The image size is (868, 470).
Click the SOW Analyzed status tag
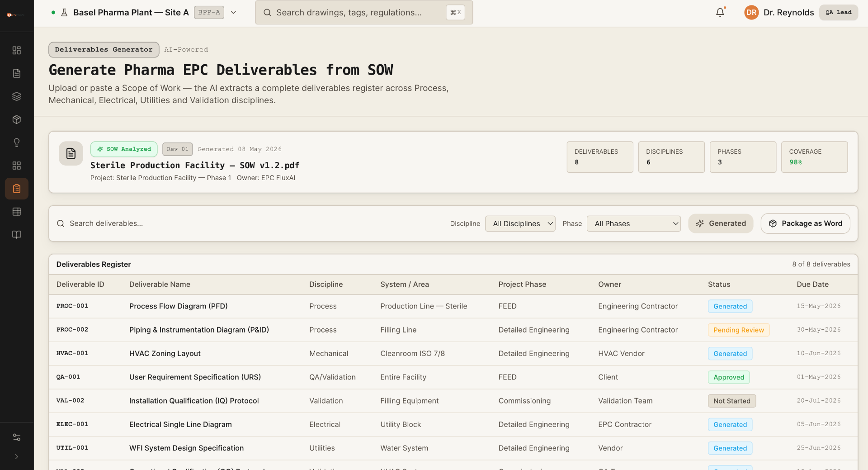click(124, 149)
